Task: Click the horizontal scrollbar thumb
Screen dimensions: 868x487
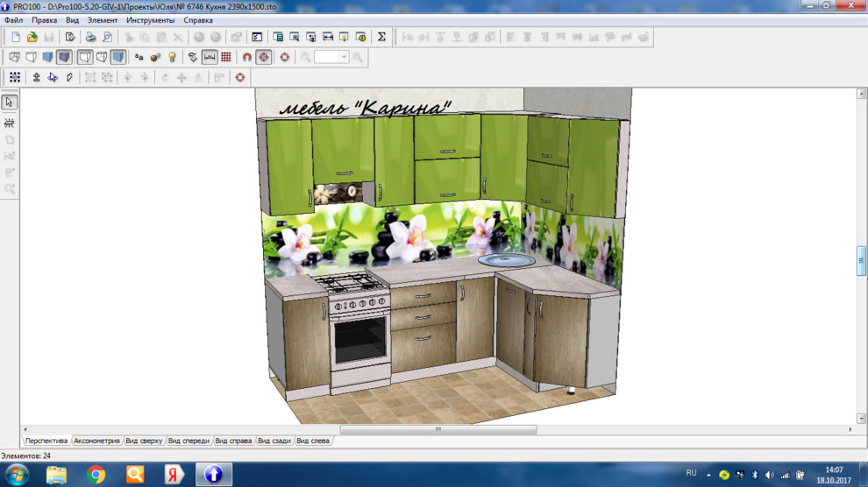Action: 438,430
